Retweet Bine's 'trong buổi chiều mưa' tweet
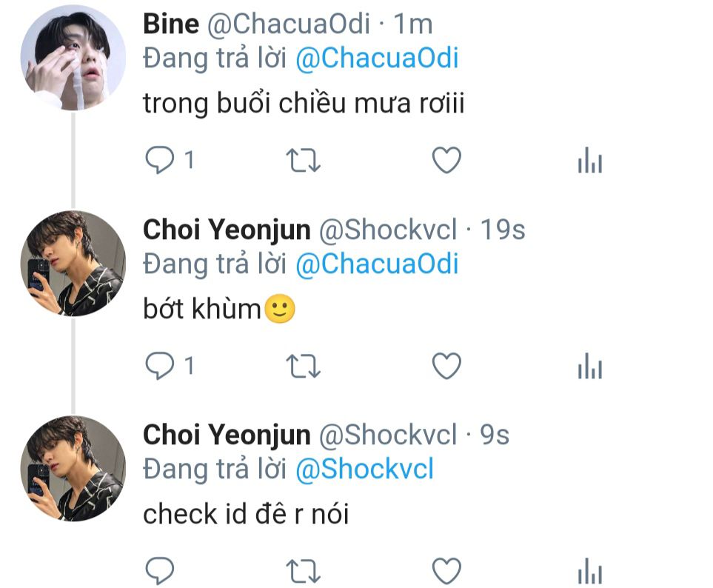Image resolution: width=713 pixels, height=588 pixels. pos(304,161)
